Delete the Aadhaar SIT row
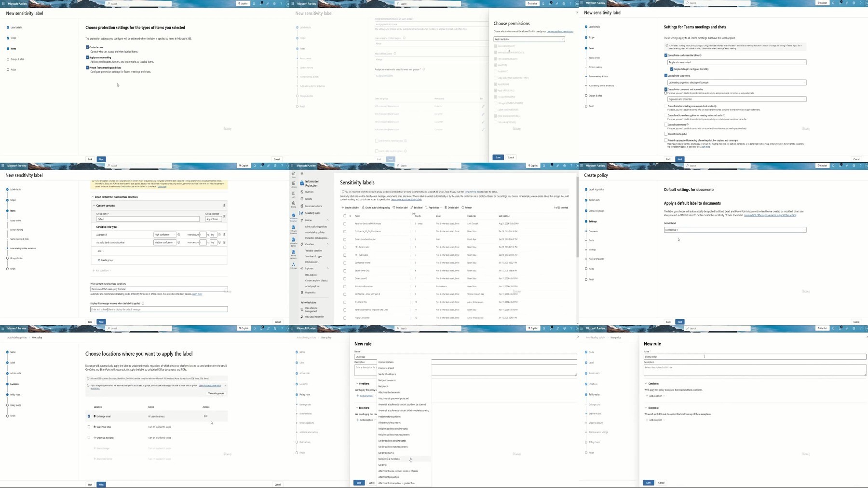The width and height of the screenshot is (868, 488). (x=224, y=235)
